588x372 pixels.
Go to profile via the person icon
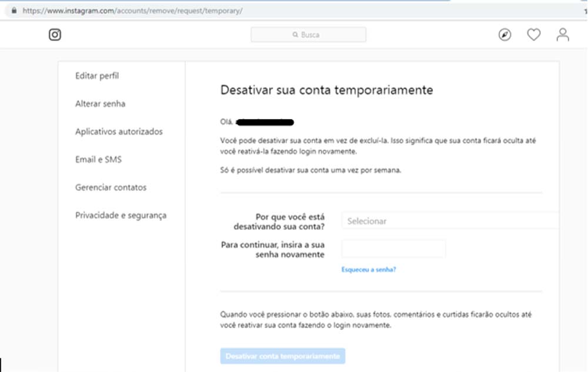click(563, 35)
